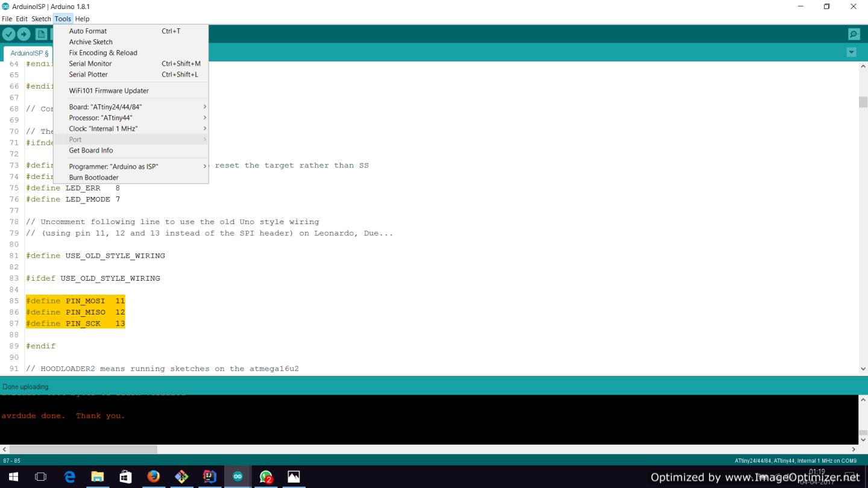Click the console horizontal scrollbar thumb
Viewport: 868px width, 488px height.
(x=83, y=449)
